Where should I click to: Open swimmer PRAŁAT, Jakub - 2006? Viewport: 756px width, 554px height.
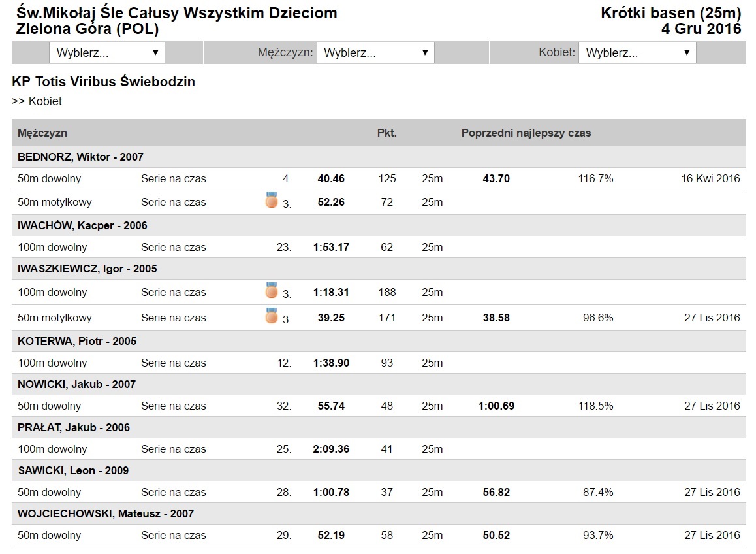[x=74, y=427]
